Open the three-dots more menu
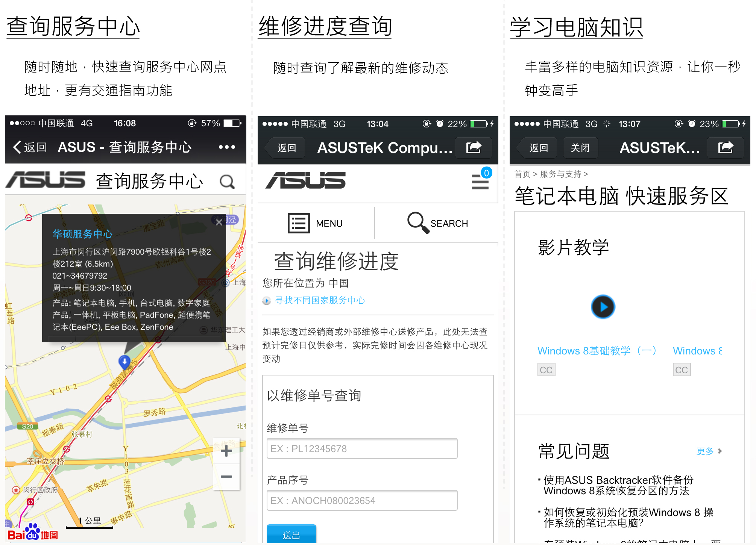756x545 pixels. click(x=227, y=147)
